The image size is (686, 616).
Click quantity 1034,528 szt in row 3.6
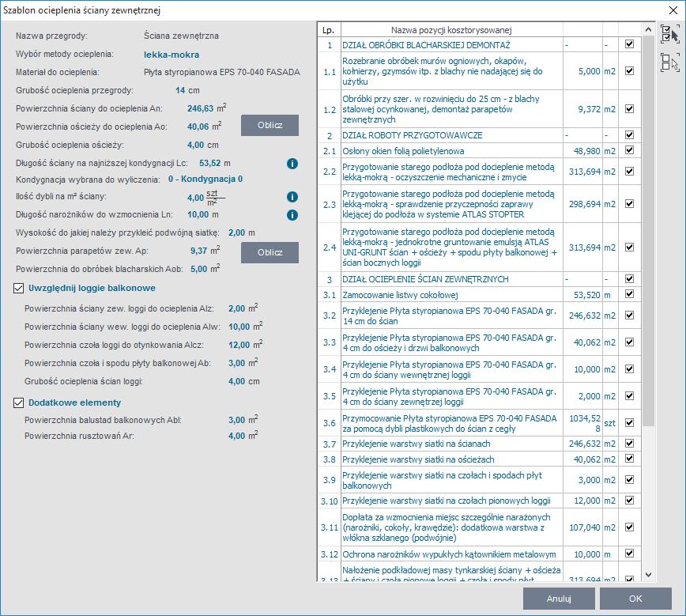click(x=582, y=423)
